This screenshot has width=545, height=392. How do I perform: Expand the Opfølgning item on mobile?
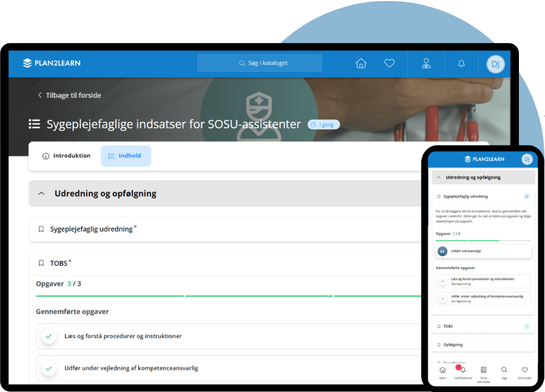pos(483,345)
